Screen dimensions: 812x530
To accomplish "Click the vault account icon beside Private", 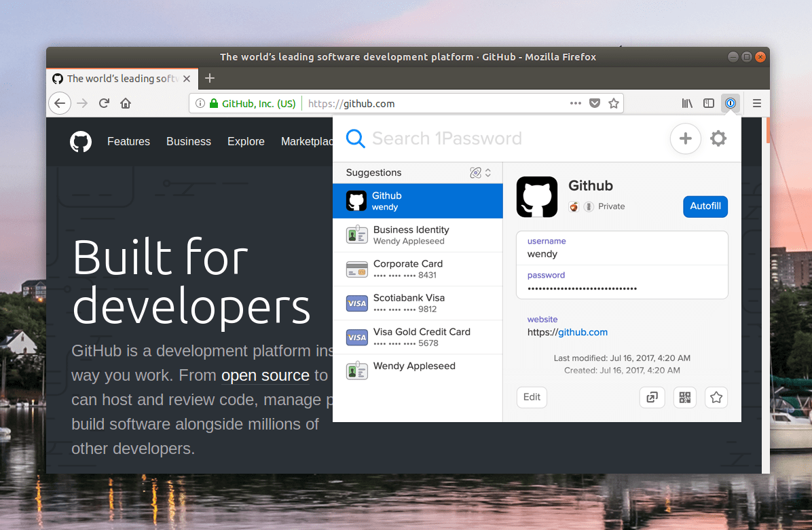I will 574,206.
